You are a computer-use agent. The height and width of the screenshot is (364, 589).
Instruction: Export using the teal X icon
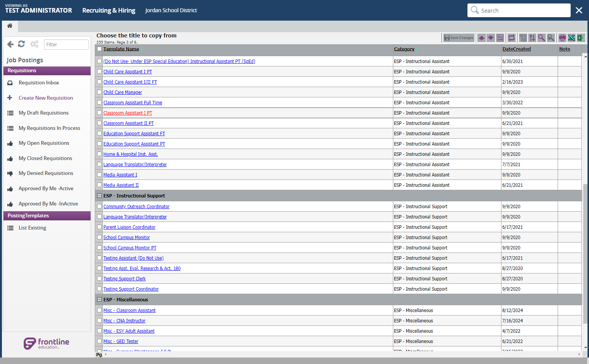point(571,38)
